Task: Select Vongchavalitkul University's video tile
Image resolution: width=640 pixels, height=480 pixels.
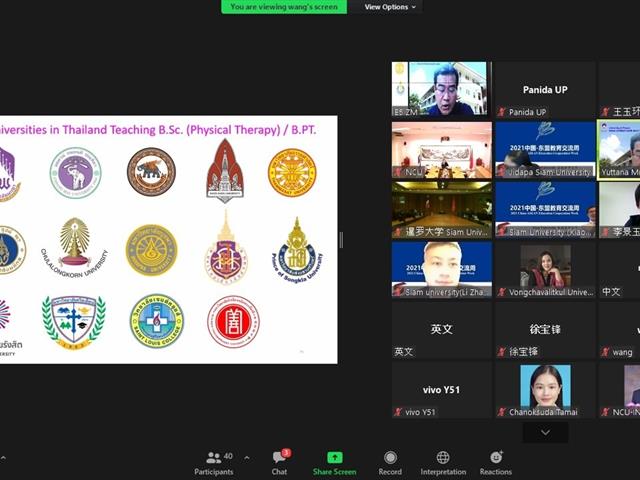Action: [x=545, y=269]
